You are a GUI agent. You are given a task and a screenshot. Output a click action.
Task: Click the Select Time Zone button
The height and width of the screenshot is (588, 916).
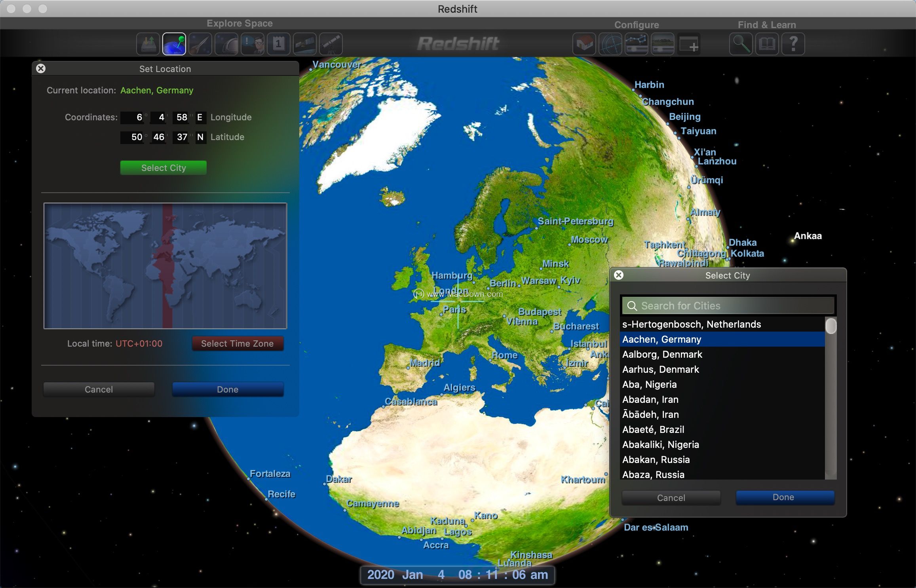pyautogui.click(x=238, y=343)
